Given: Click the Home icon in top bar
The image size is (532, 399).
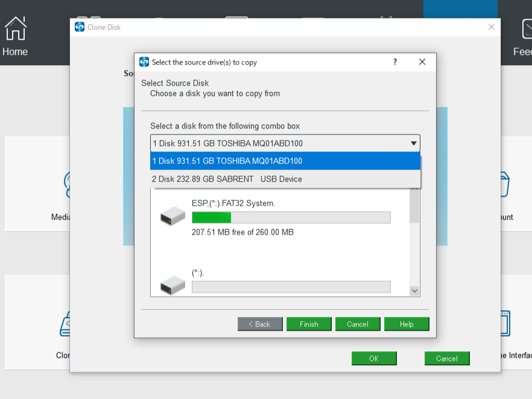Looking at the screenshot, I should tap(15, 28).
